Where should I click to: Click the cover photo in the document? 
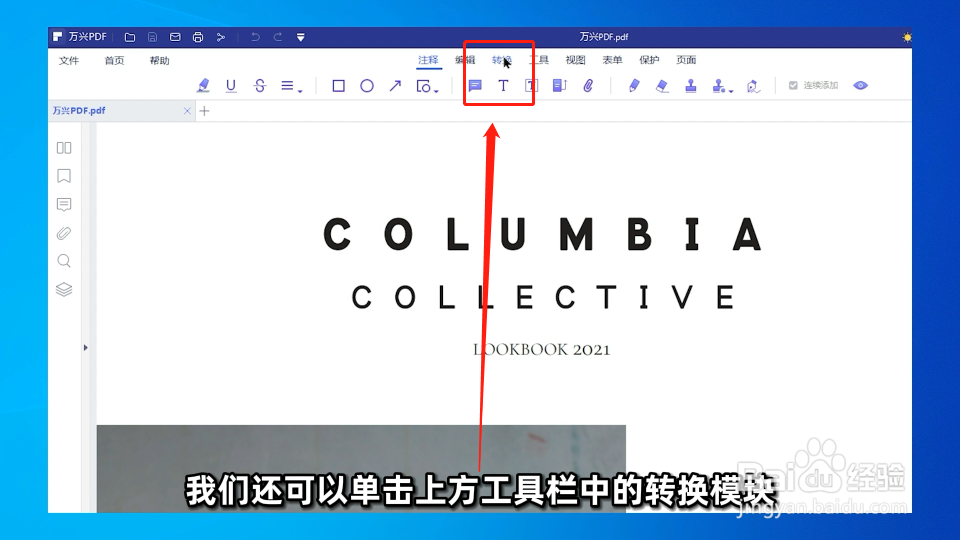[361, 468]
